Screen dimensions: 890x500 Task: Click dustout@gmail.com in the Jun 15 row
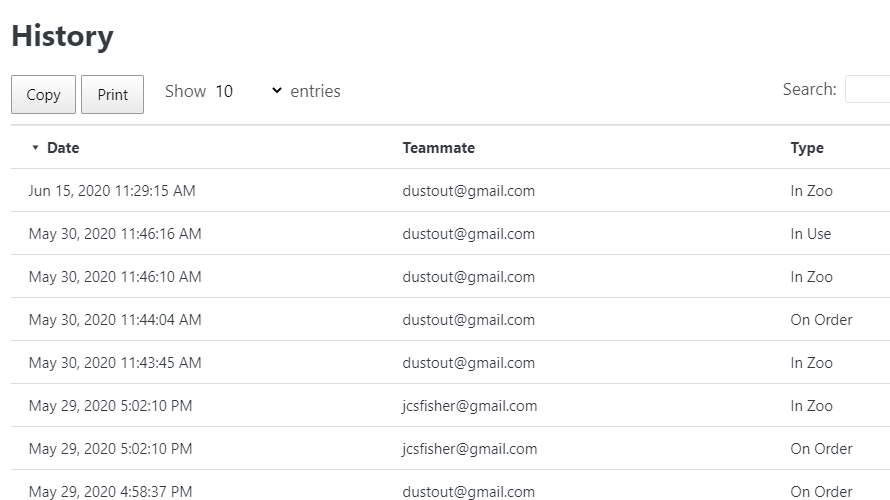tap(468, 191)
